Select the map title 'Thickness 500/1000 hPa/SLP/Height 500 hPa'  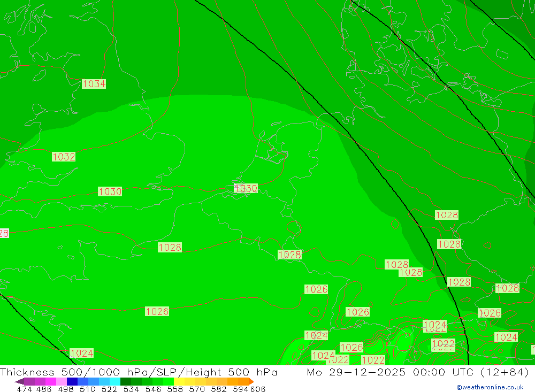tap(139, 372)
